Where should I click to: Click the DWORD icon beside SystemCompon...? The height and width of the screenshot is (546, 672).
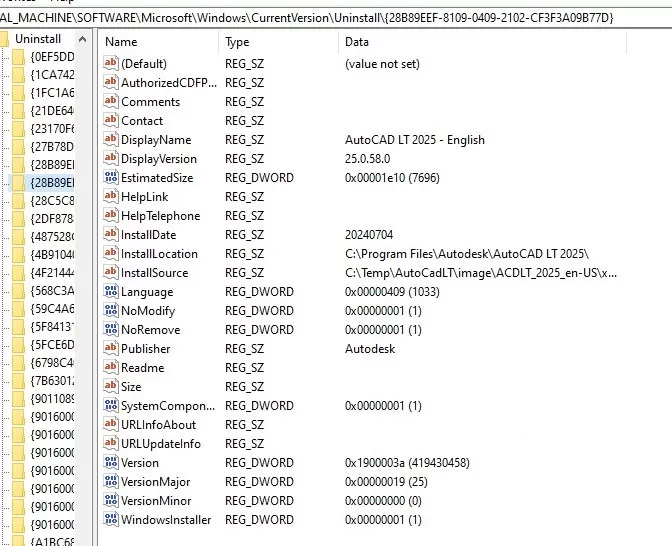coord(111,405)
